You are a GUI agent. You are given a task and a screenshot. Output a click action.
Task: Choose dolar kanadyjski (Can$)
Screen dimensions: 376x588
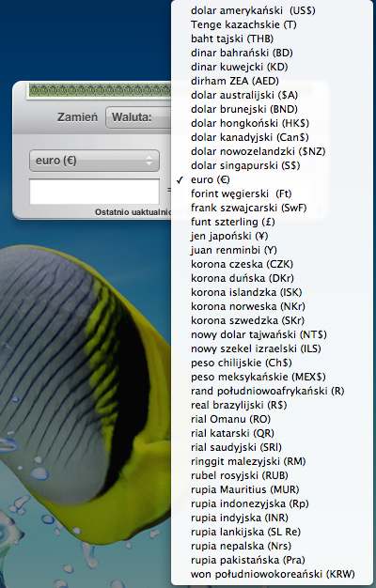pos(272,137)
